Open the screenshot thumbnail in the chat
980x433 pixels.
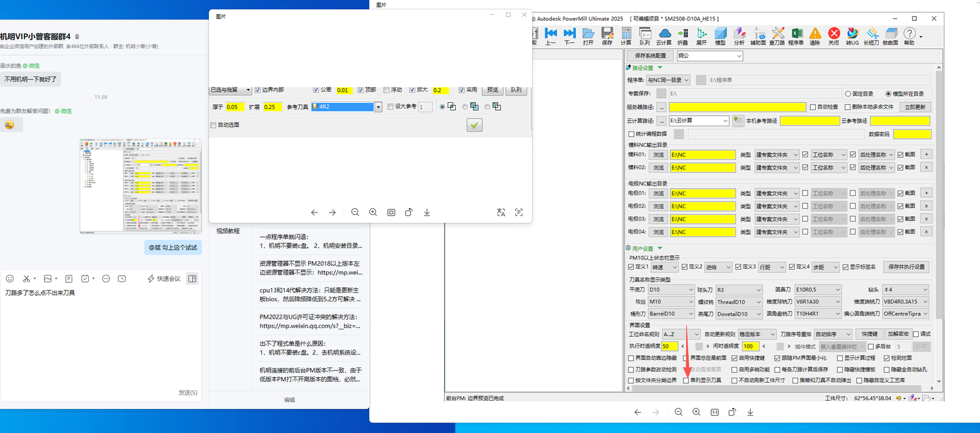140,186
